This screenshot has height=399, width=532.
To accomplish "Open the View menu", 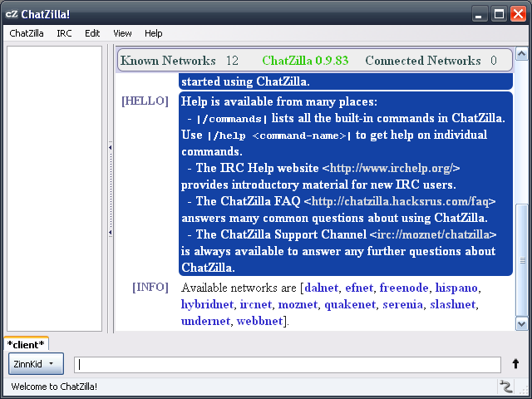I will [122, 33].
